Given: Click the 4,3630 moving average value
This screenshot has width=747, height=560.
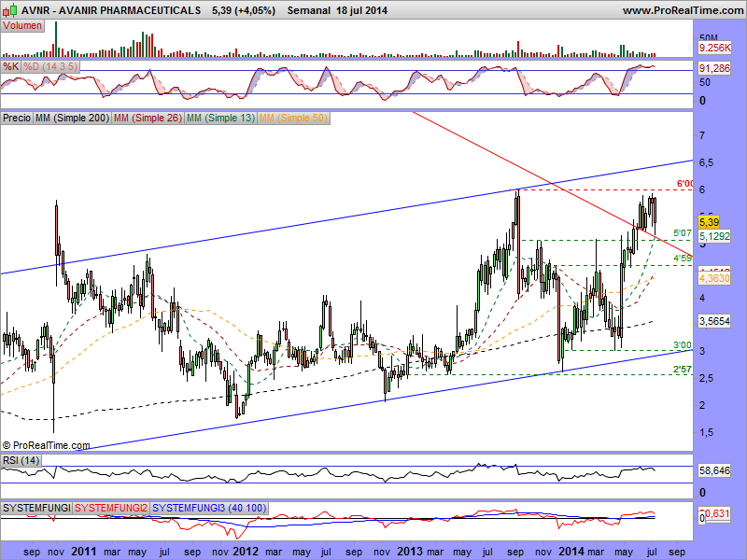Looking at the screenshot, I should click(x=714, y=278).
